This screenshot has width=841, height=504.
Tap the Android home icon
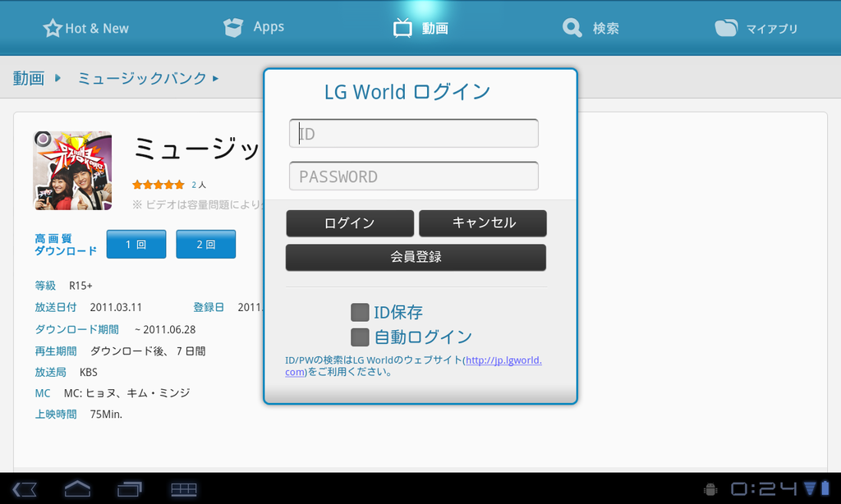[77, 488]
